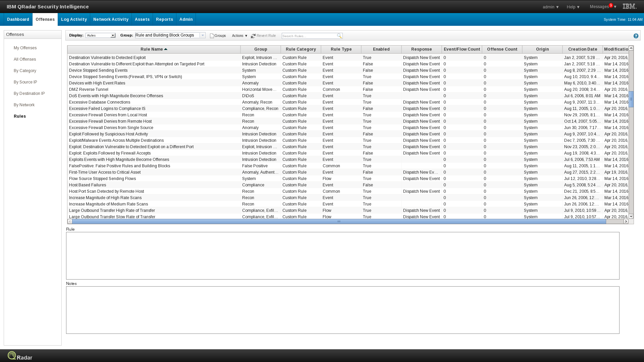
Task: Select the 'Device Stopped Sending Events' rule
Action: click(98, 70)
